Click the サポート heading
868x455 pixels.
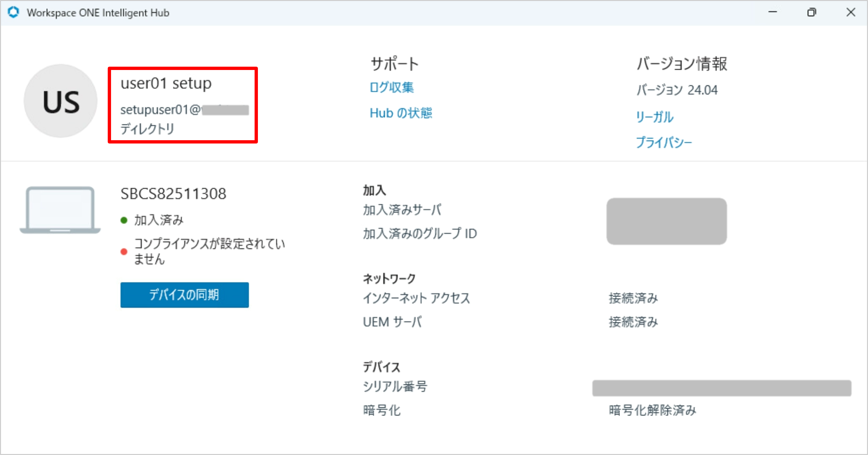click(x=394, y=63)
